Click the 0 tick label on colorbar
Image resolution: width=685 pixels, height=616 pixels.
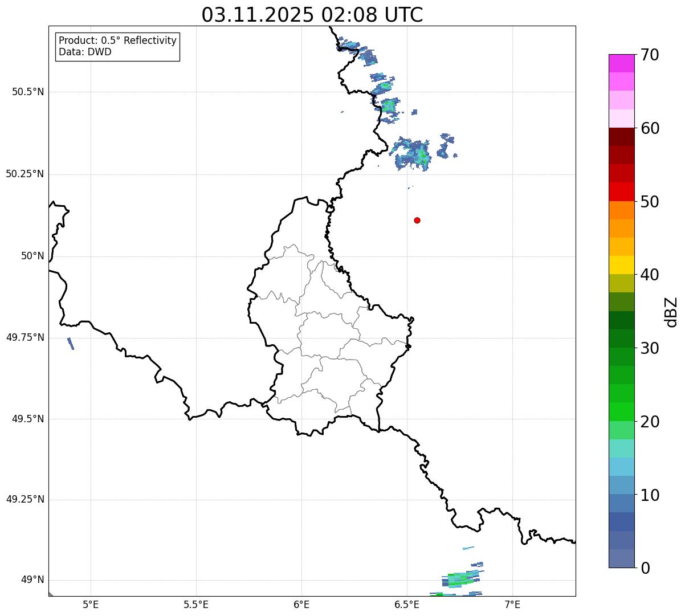(645, 568)
